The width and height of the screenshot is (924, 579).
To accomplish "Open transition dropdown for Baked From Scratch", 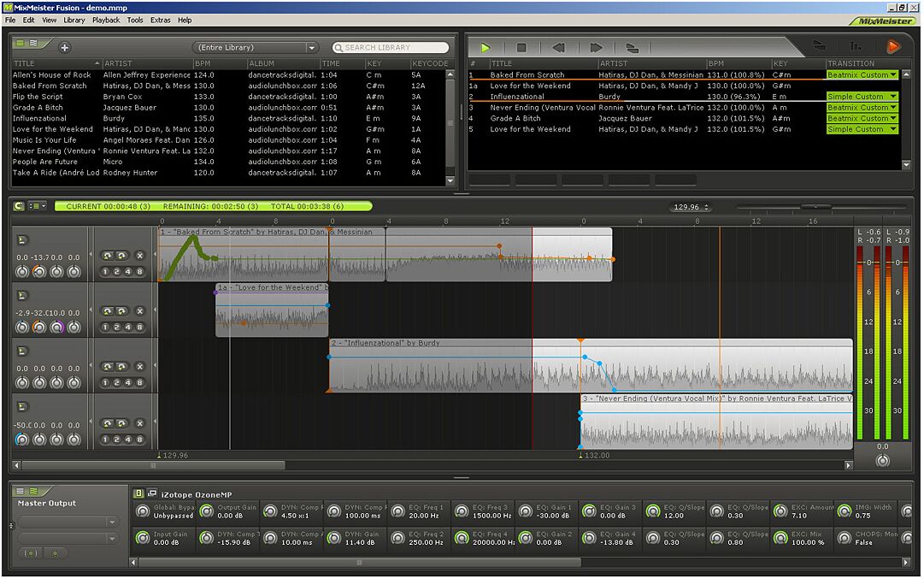I will click(862, 75).
